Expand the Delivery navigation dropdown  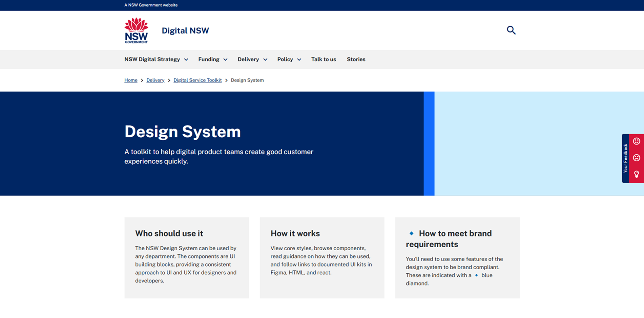(252, 59)
